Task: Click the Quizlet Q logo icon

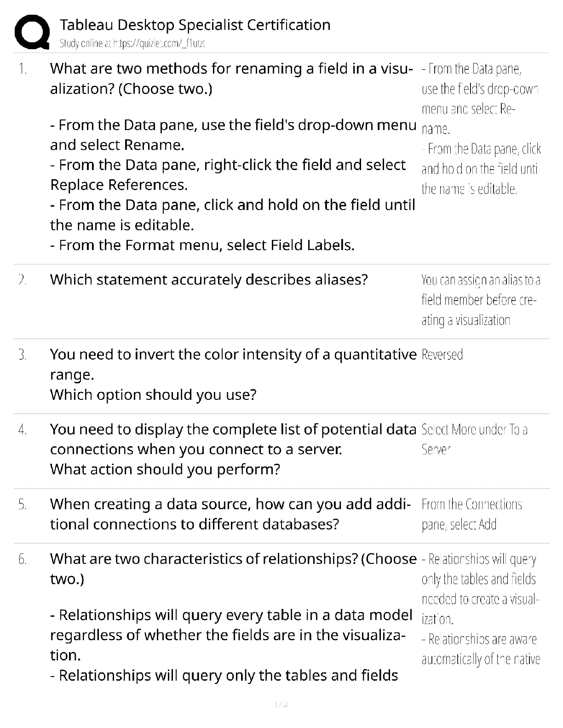Action: tap(32, 32)
